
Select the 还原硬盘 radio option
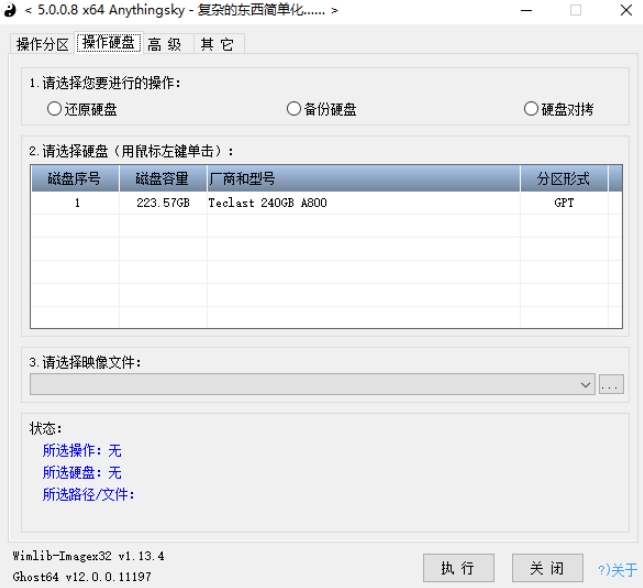point(82,109)
